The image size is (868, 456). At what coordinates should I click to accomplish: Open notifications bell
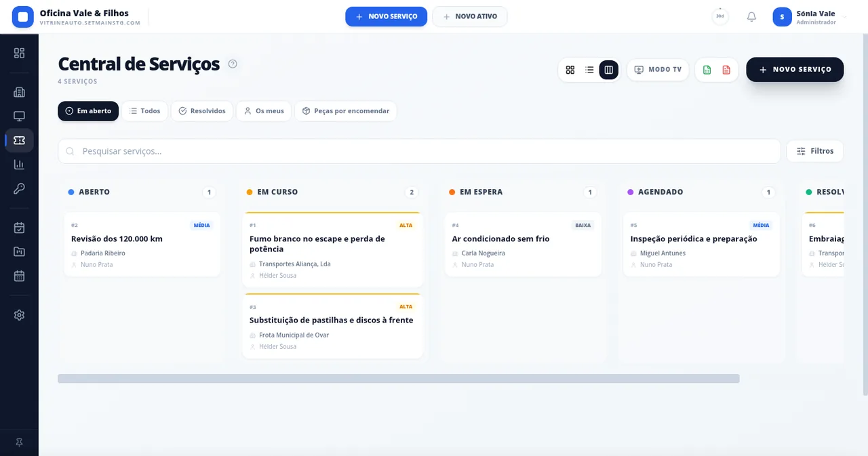pos(751,17)
